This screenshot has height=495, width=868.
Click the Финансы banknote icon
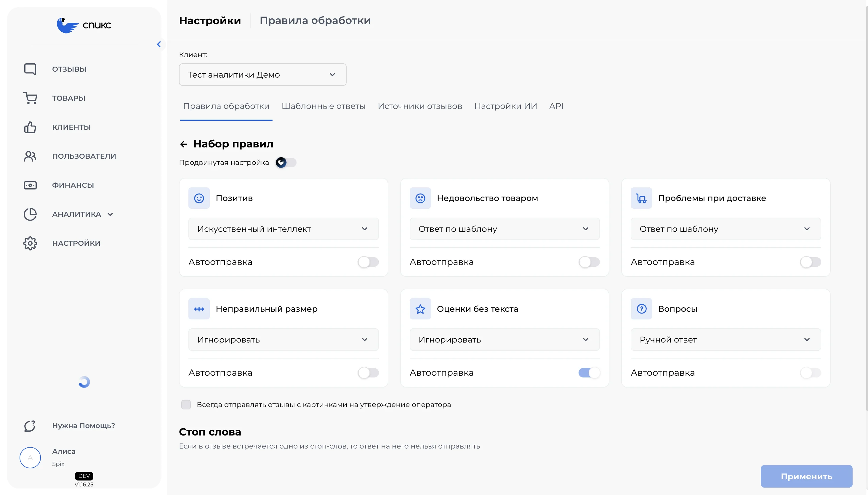[x=30, y=185]
